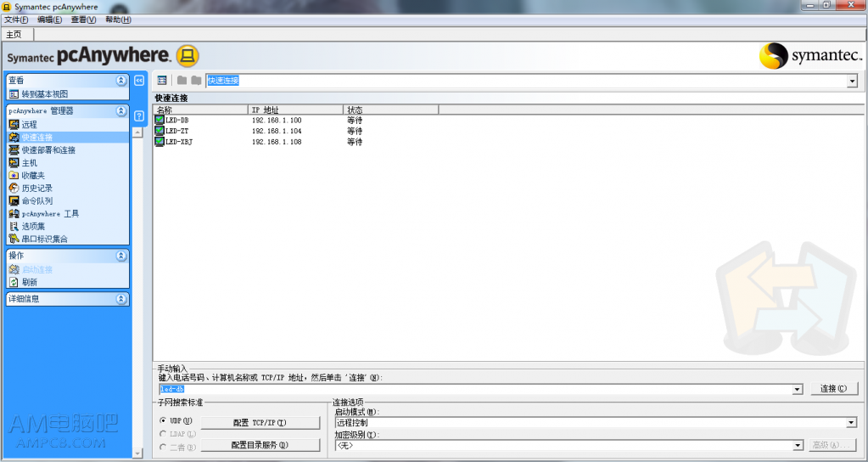Click the 快速部署和连接 icon

(x=14, y=149)
